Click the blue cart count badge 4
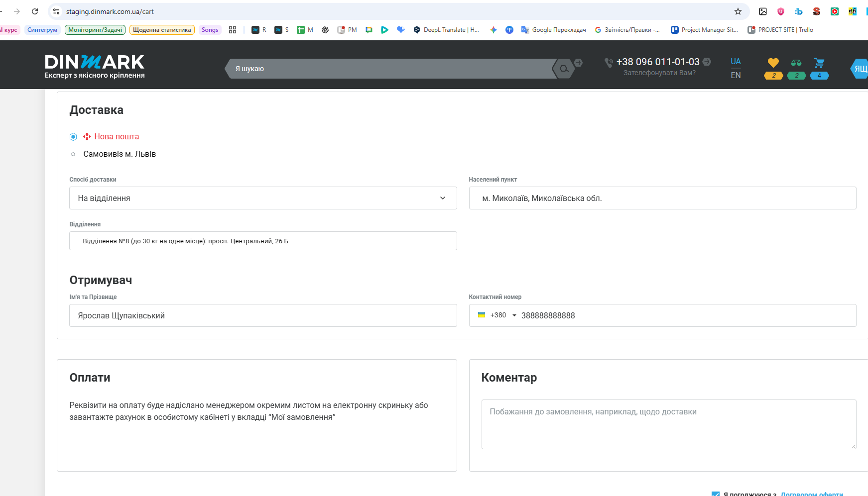Screen dimensions: 868x496 [819, 76]
